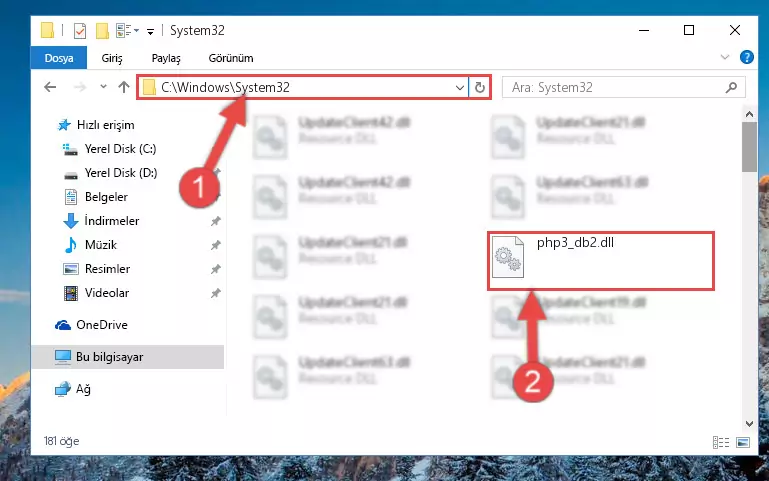This screenshot has width=769, height=481.
Task: Maximize the System32 window
Action: click(x=689, y=30)
